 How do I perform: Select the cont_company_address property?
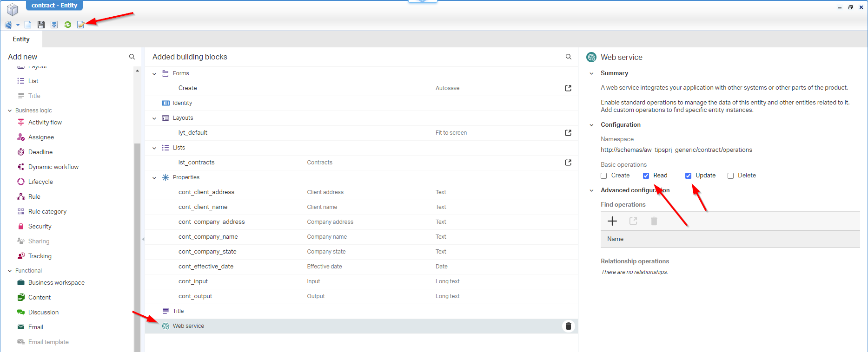point(361,222)
